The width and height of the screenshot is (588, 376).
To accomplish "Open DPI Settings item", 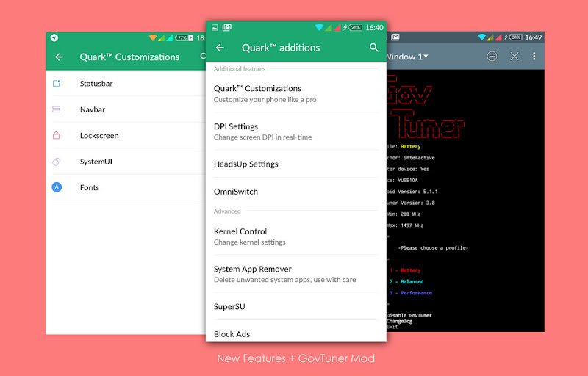I will 296,131.
